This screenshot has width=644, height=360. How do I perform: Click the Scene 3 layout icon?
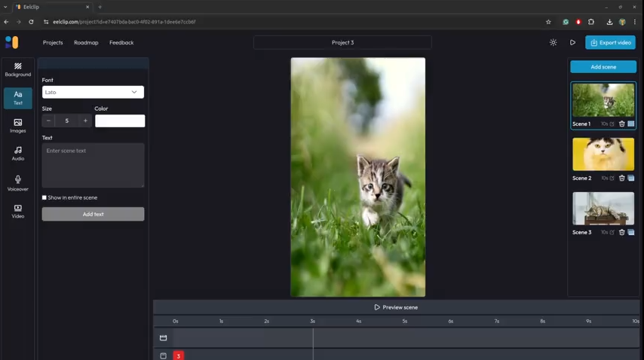click(631, 233)
